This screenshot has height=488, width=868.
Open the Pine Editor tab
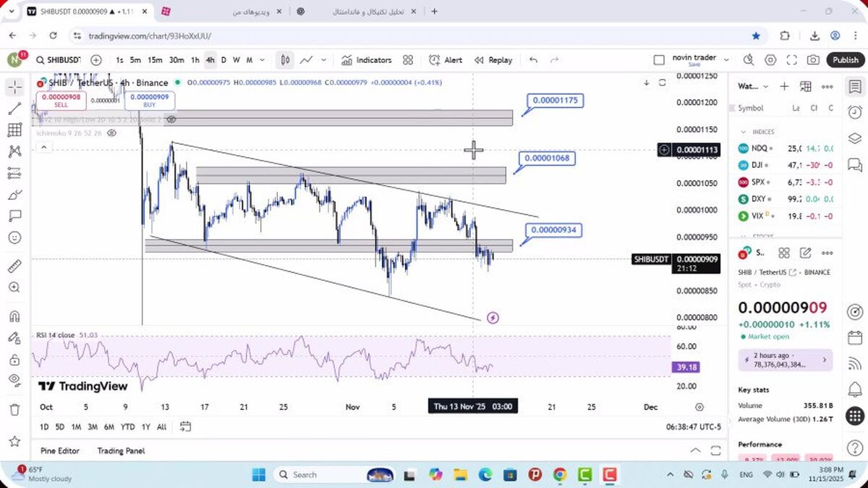click(60, 450)
